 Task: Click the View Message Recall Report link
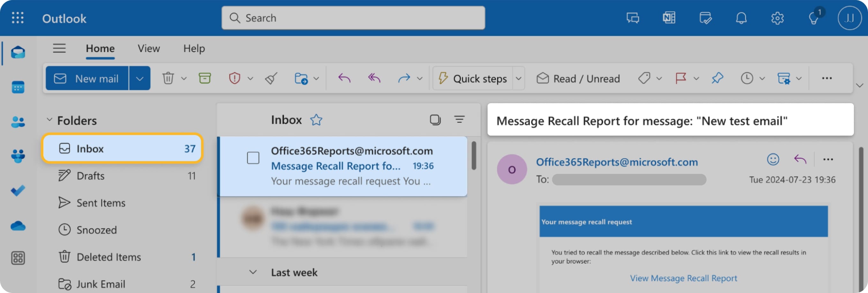[x=683, y=278]
